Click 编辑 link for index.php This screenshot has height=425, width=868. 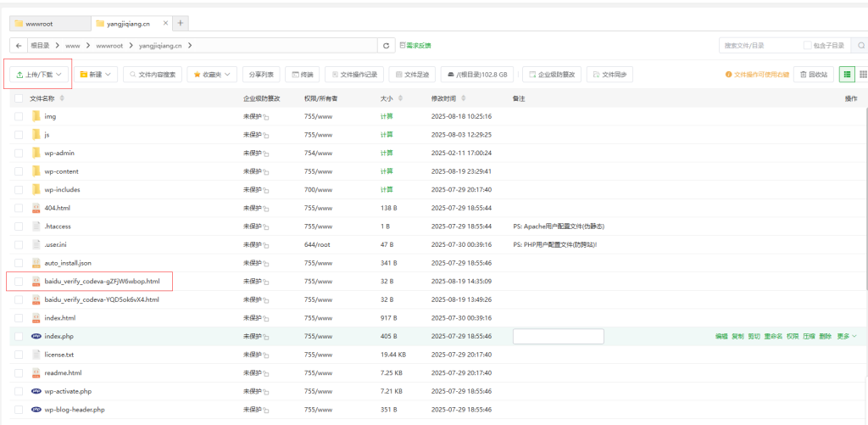click(721, 336)
